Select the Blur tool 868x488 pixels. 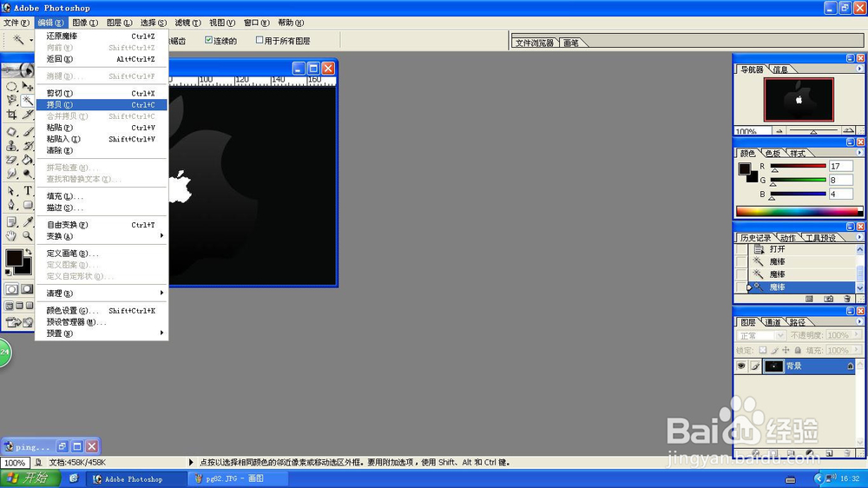(x=11, y=174)
